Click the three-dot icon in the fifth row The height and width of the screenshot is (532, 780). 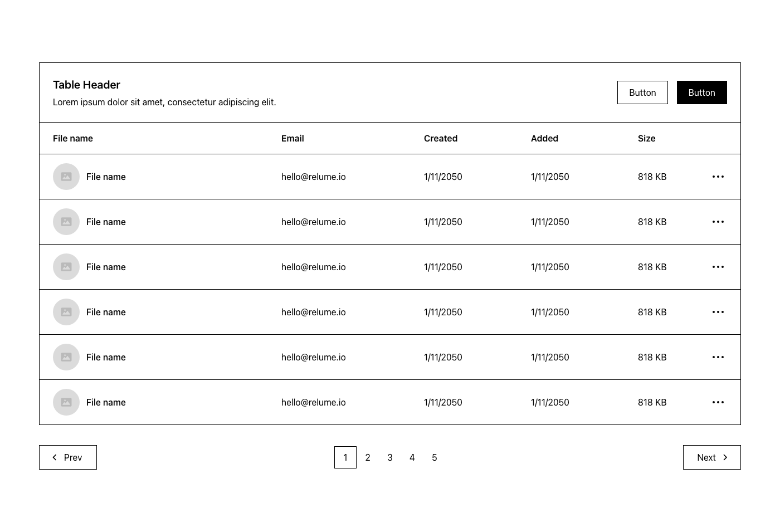coord(718,357)
